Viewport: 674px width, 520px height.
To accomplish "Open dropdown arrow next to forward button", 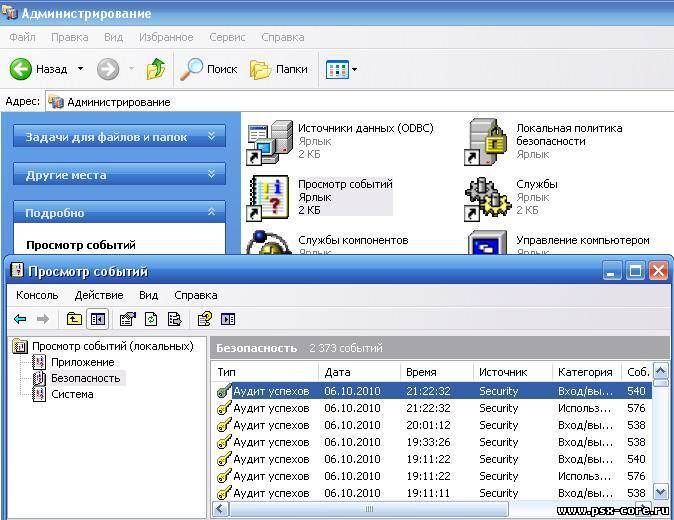I will [132, 68].
